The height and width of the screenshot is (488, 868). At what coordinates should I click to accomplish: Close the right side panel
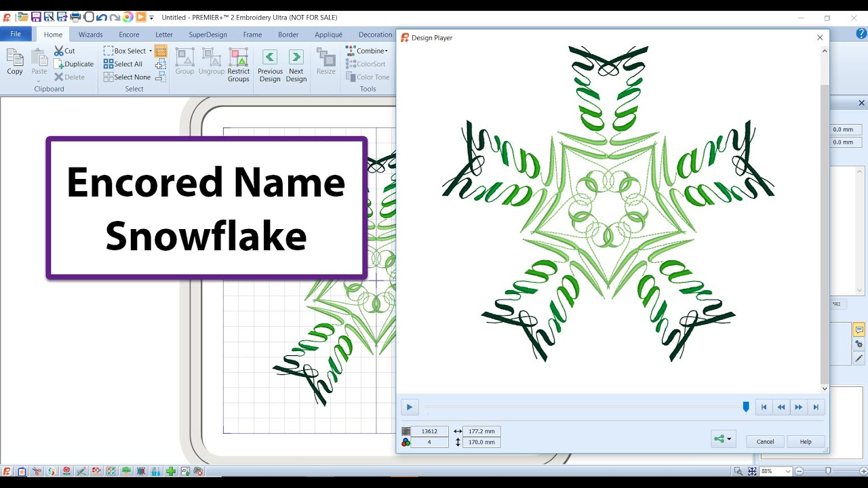pyautogui.click(x=861, y=103)
